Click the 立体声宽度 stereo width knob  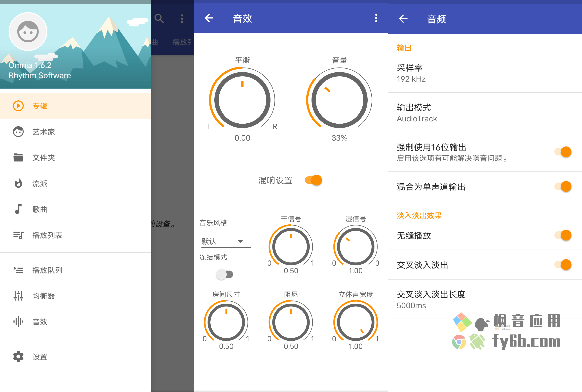click(356, 322)
